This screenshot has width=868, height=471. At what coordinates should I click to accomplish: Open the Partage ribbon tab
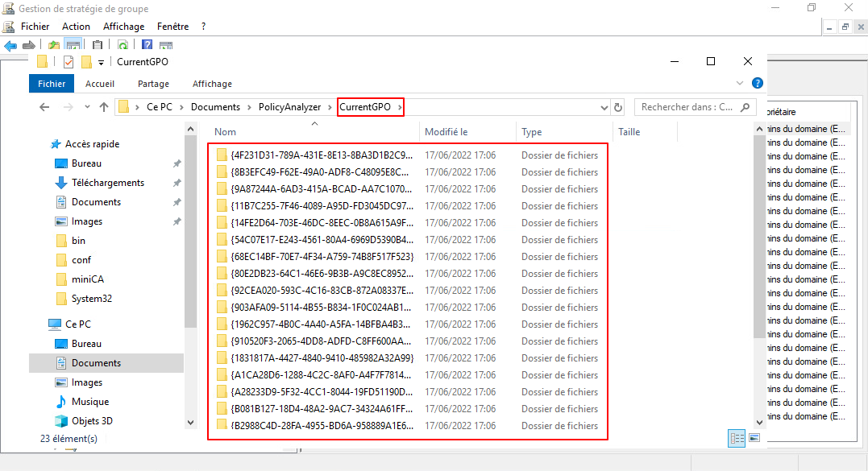[153, 84]
